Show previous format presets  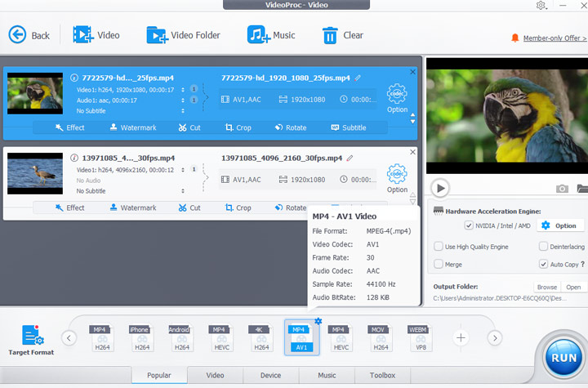(69, 338)
